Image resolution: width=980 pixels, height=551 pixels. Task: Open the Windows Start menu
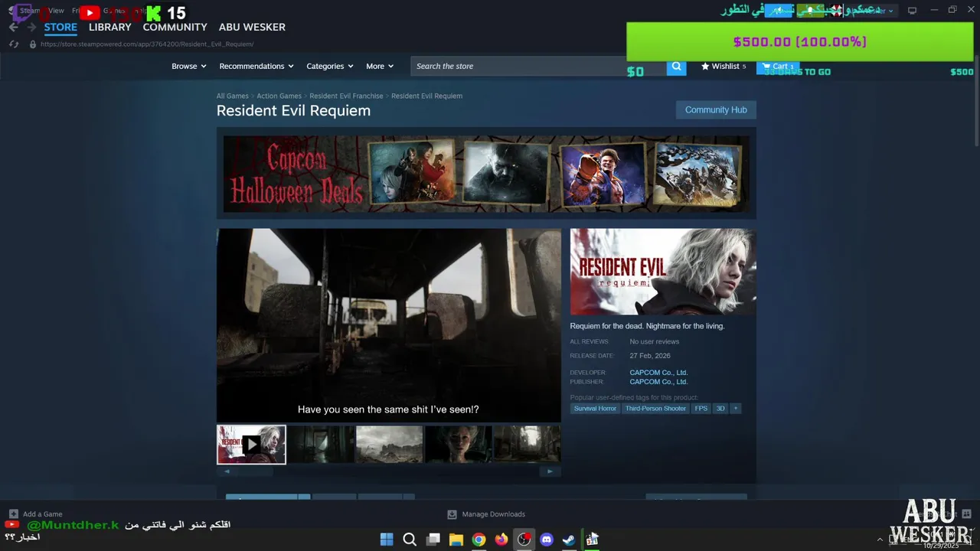point(387,540)
